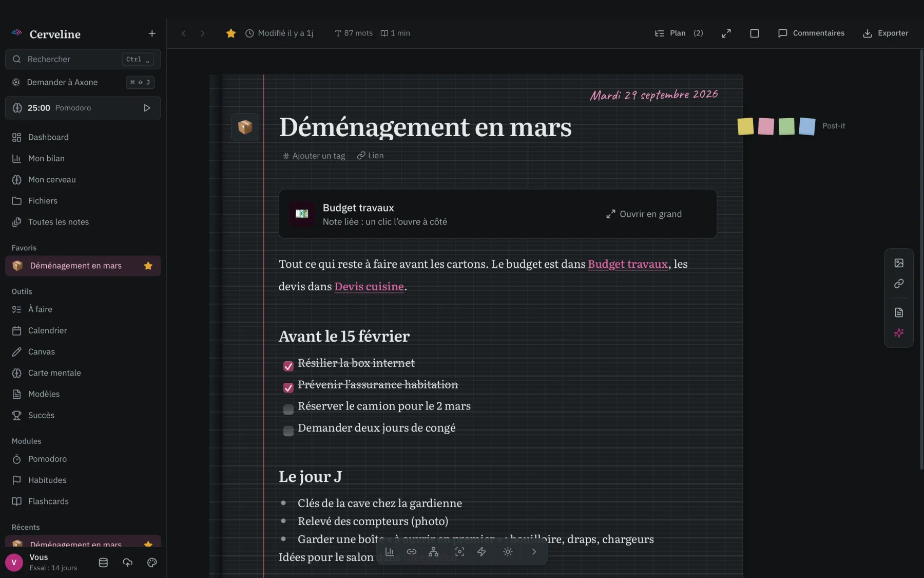Screen dimensions: 924x578
Task: Click Ajouter un tag
Action: [x=314, y=156]
